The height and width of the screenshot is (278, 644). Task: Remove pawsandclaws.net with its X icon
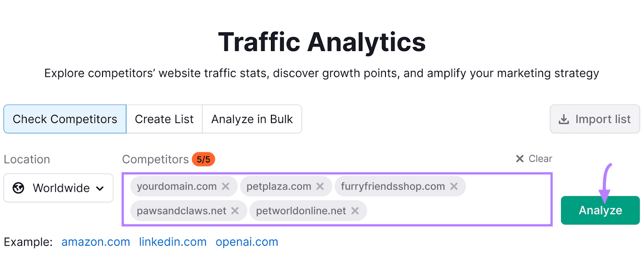[235, 210]
